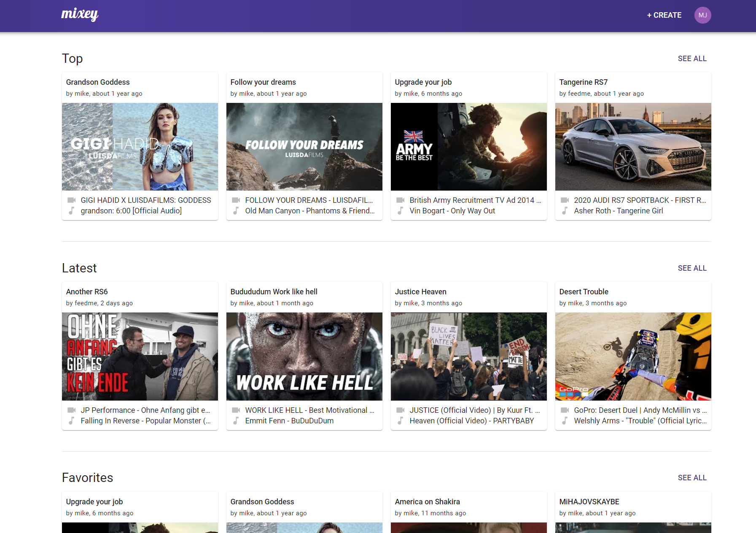Click 'GIGI HADID X LUISDAFILMS: GODDESS' video text
Viewport: 756px width, 533px height.
pyautogui.click(x=146, y=200)
